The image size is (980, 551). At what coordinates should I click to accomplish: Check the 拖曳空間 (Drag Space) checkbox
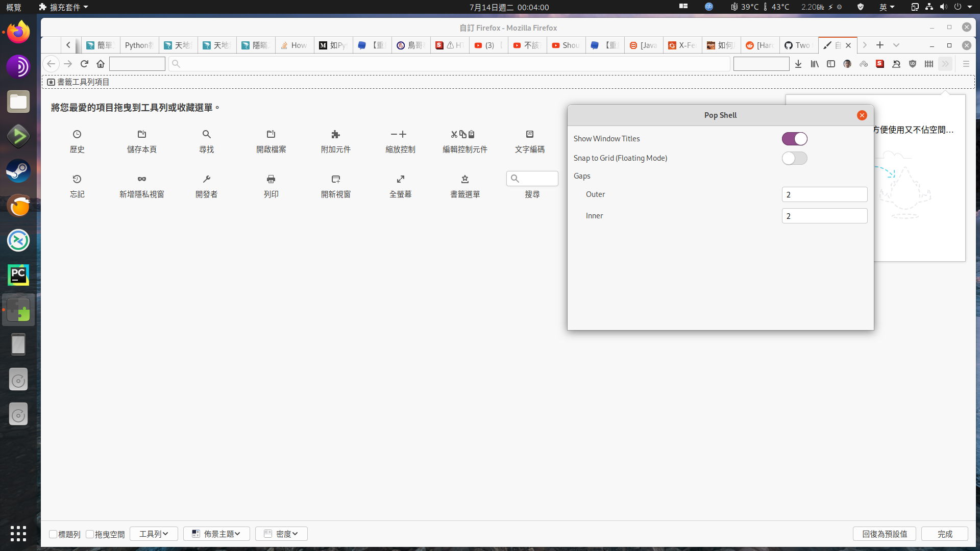tap(90, 534)
